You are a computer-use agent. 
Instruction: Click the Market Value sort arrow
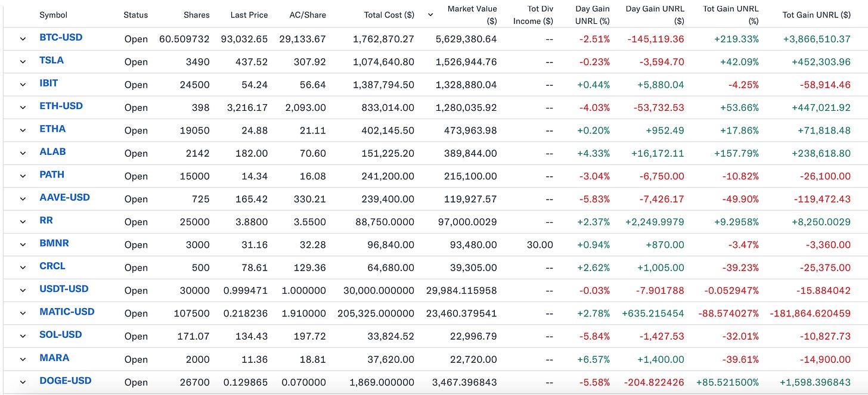(430, 15)
